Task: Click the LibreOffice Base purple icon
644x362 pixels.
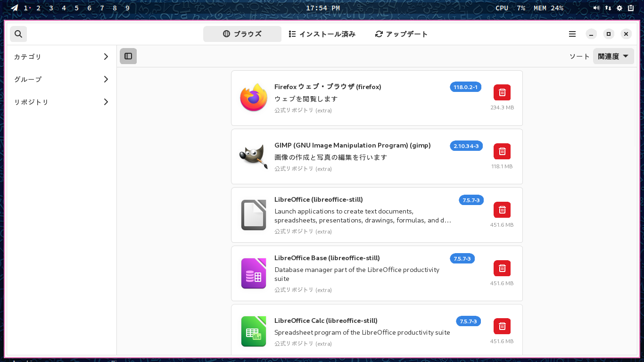Action: (254, 273)
